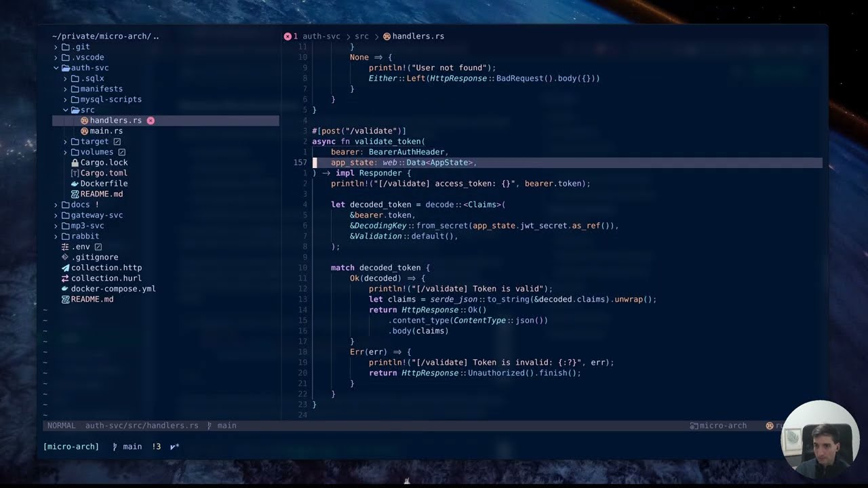868x488 pixels.
Task: Click the open folder icon of auth-svc
Action: point(66,68)
